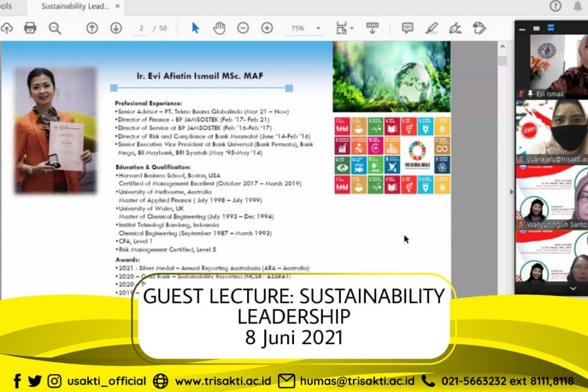Click the fit page tool icon
This screenshot has width=588, height=392.
341,28
